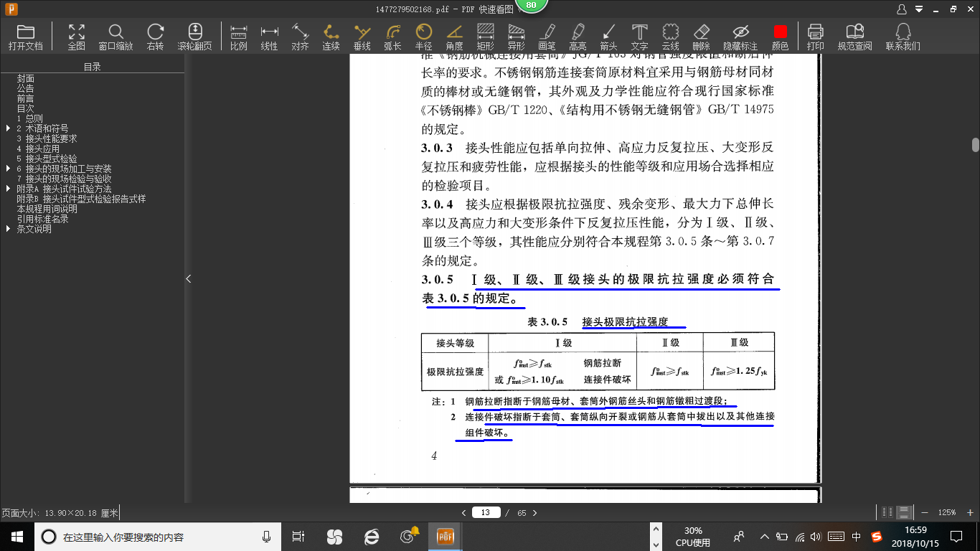The image size is (980, 551).
Task: Open 规范查阅 standards lookup
Action: click(x=854, y=37)
